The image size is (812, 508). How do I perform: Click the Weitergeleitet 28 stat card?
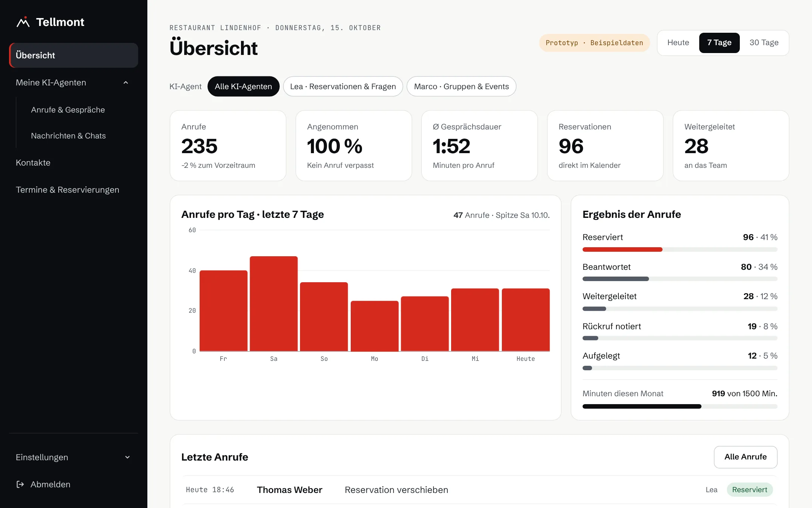[x=731, y=146]
